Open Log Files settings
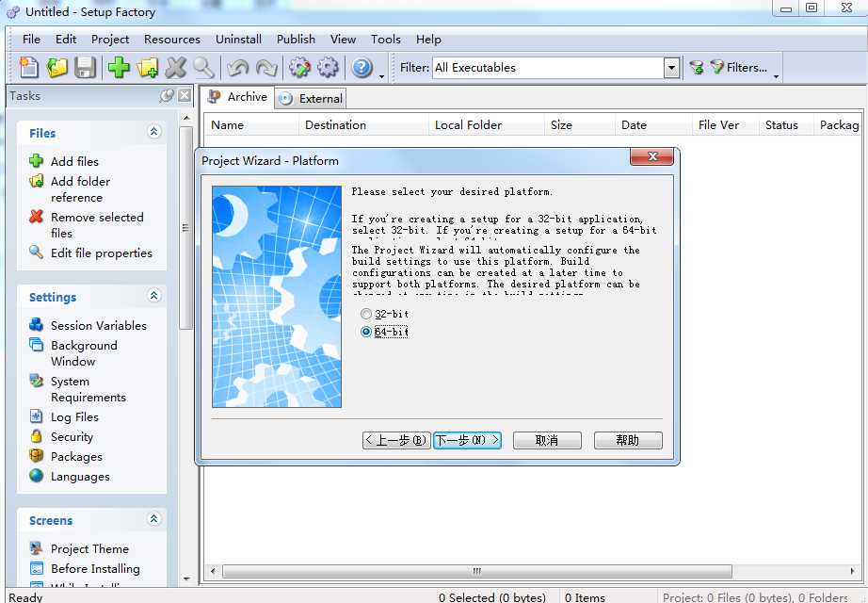The image size is (868, 603). point(74,416)
